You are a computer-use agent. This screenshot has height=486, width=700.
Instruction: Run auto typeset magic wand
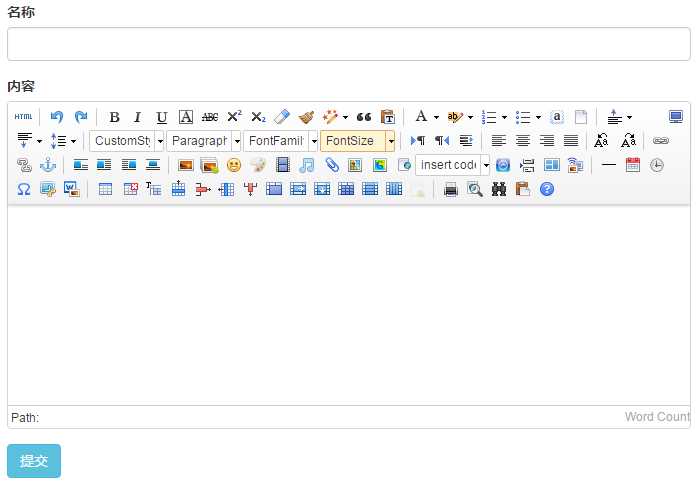pyautogui.click(x=330, y=117)
